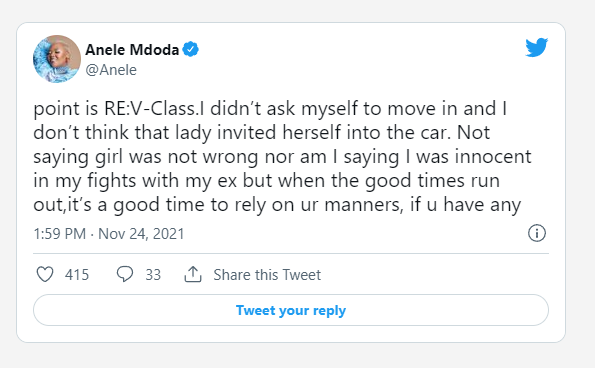Image resolution: width=595 pixels, height=368 pixels.
Task: Click the 1:59 PM timestamp
Action: (x=60, y=234)
